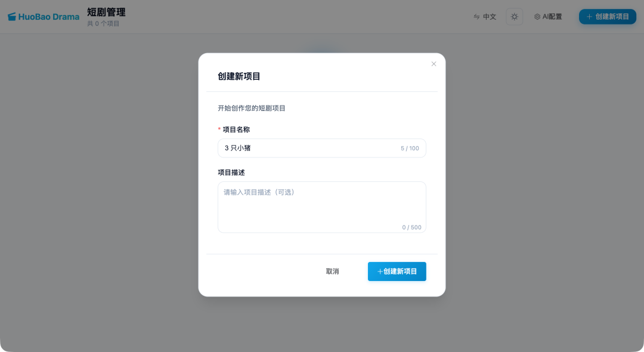Click the plus icon inside the dialog submit button
This screenshot has width=644, height=352.
(x=379, y=271)
